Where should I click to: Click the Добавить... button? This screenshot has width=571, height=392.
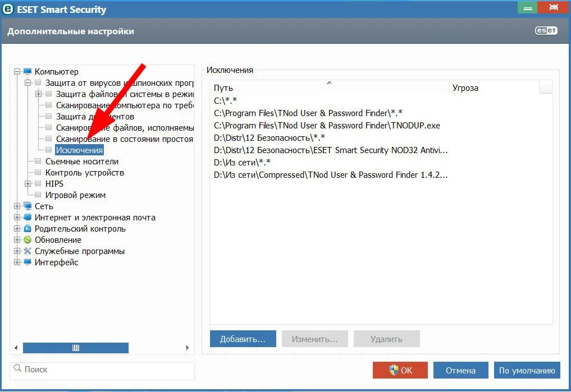(243, 339)
